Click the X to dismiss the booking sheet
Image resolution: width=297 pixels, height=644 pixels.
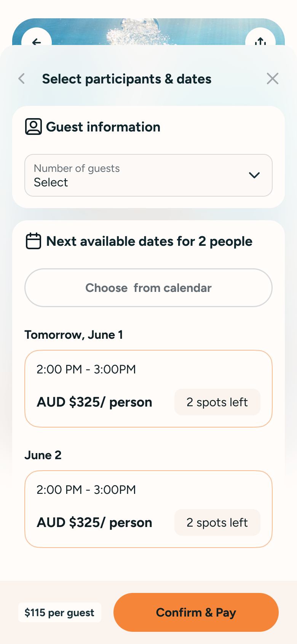coord(273,78)
